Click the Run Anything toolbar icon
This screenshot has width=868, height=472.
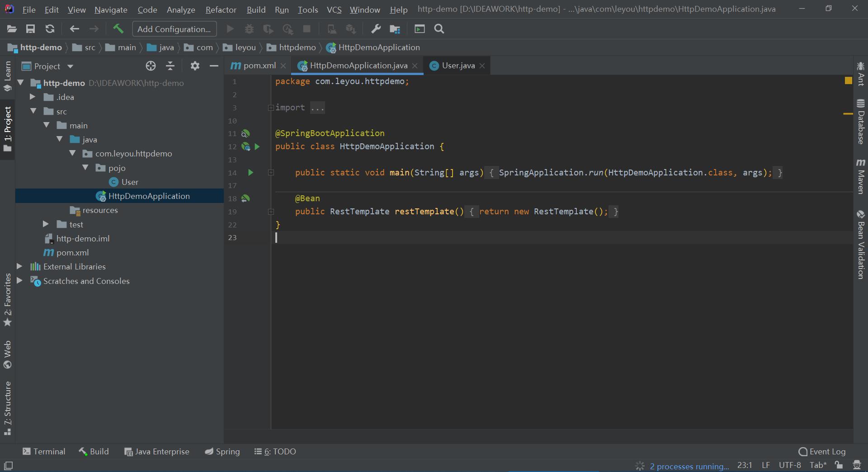point(420,29)
